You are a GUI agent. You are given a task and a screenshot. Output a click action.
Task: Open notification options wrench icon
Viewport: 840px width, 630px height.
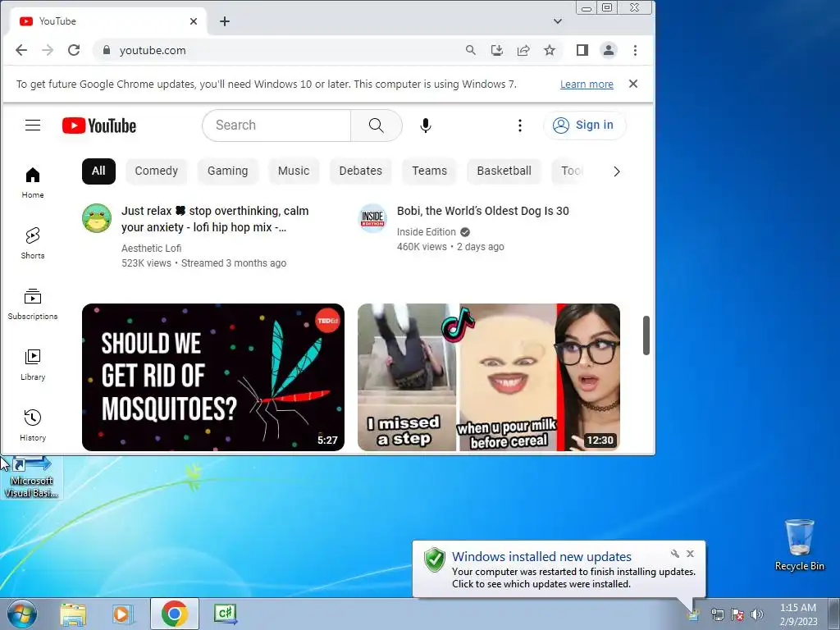[x=675, y=554]
